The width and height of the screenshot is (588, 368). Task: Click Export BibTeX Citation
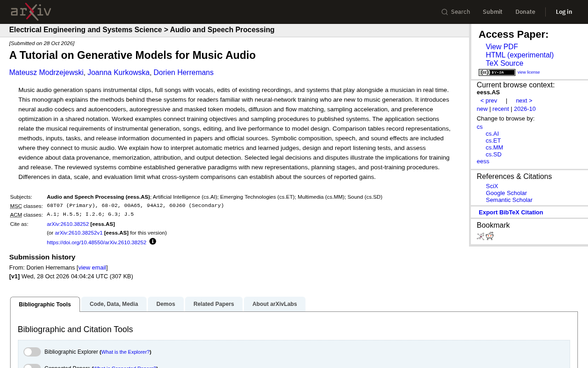(511, 213)
